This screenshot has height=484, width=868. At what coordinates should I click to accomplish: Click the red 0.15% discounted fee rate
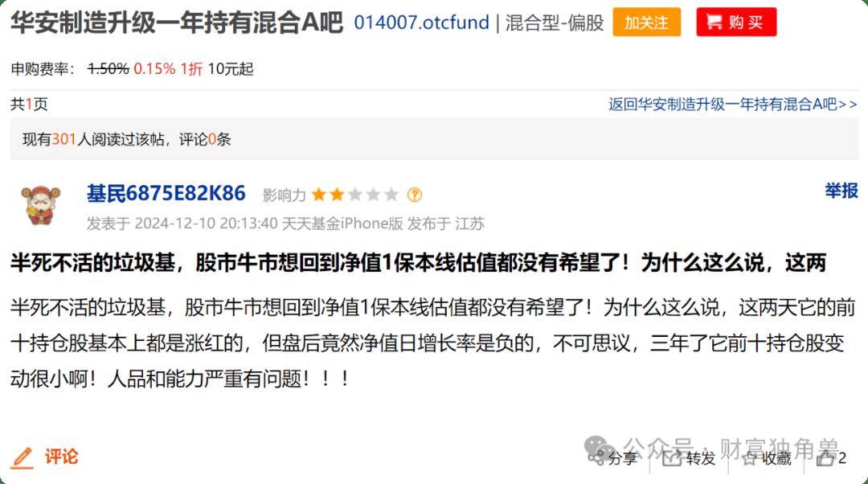pyautogui.click(x=154, y=68)
